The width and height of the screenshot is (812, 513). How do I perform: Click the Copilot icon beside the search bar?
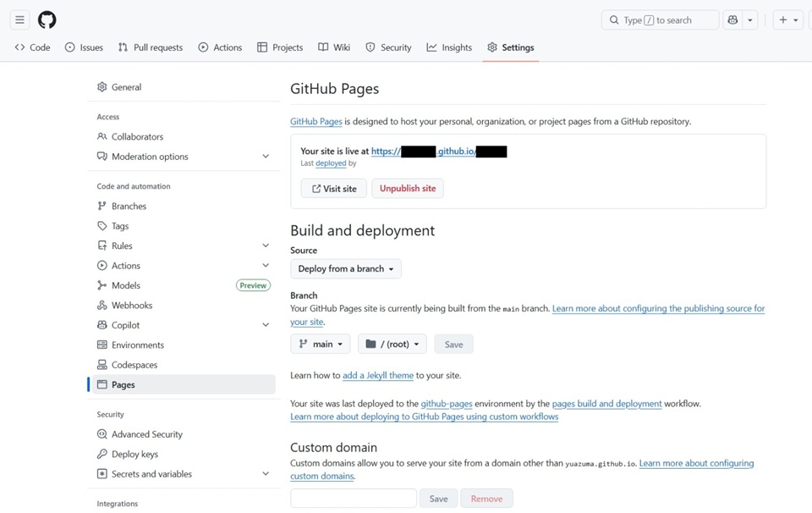coord(732,19)
